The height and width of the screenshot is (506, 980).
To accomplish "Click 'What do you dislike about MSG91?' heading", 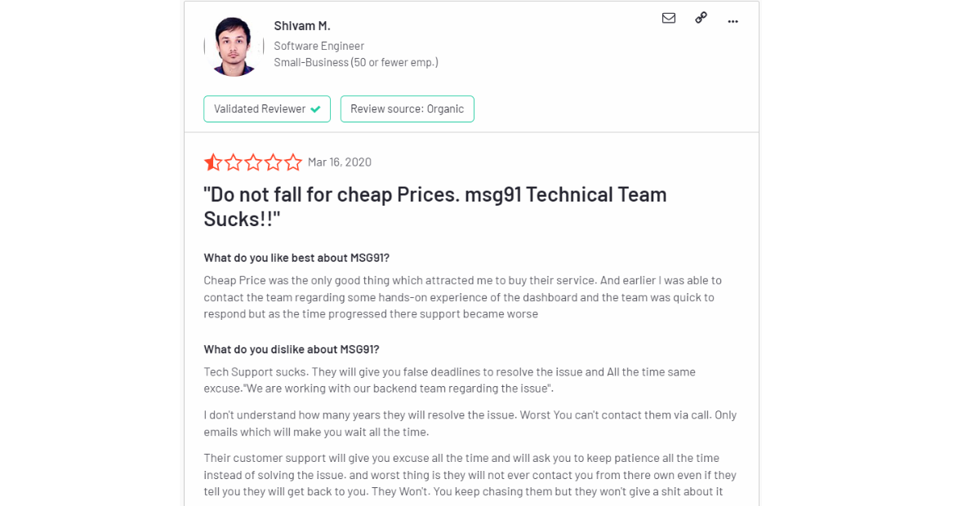I will [292, 349].
